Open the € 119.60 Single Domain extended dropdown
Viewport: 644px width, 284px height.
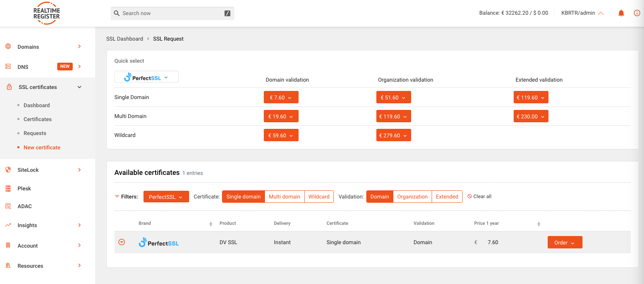(x=531, y=97)
